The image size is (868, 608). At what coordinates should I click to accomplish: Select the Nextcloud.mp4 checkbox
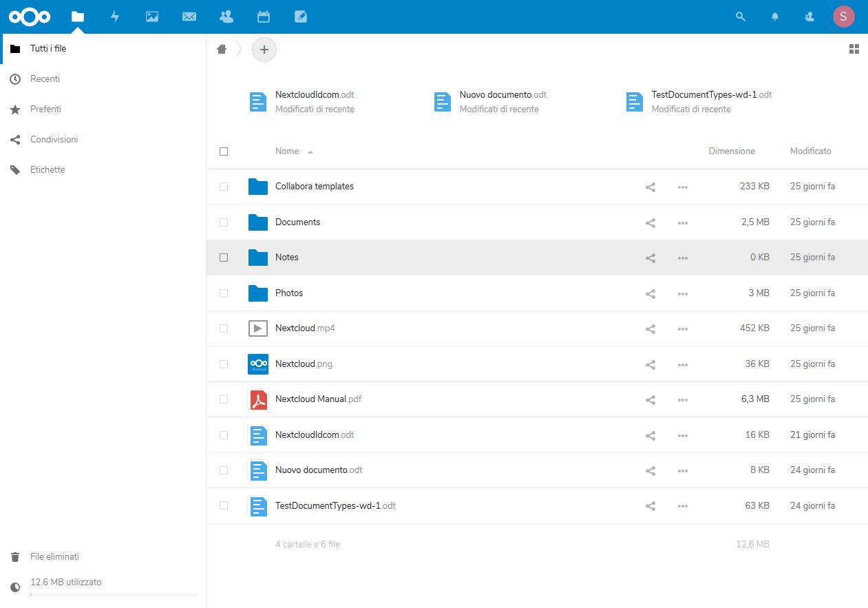point(224,328)
